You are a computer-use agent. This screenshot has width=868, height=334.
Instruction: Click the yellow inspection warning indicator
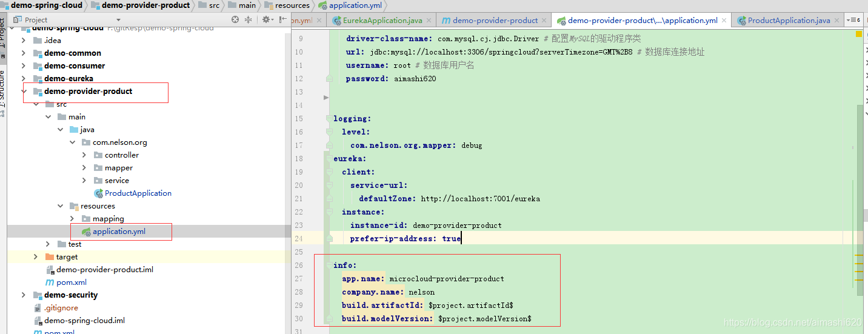(859, 34)
